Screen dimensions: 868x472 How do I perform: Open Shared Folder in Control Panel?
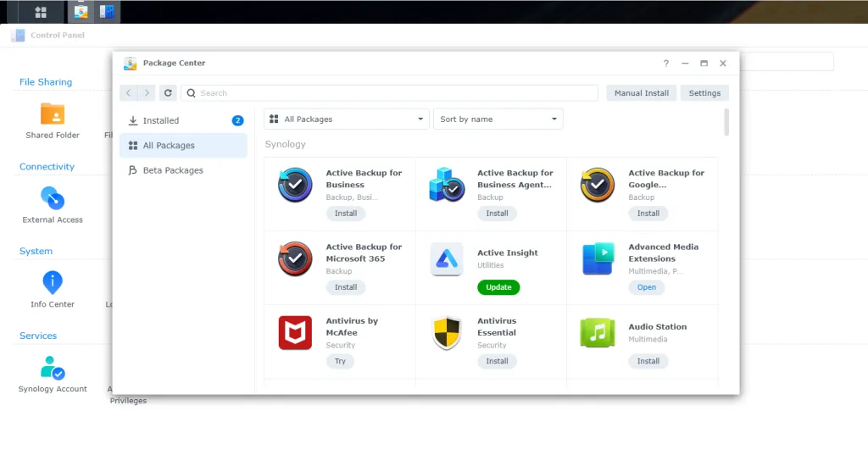tap(53, 121)
